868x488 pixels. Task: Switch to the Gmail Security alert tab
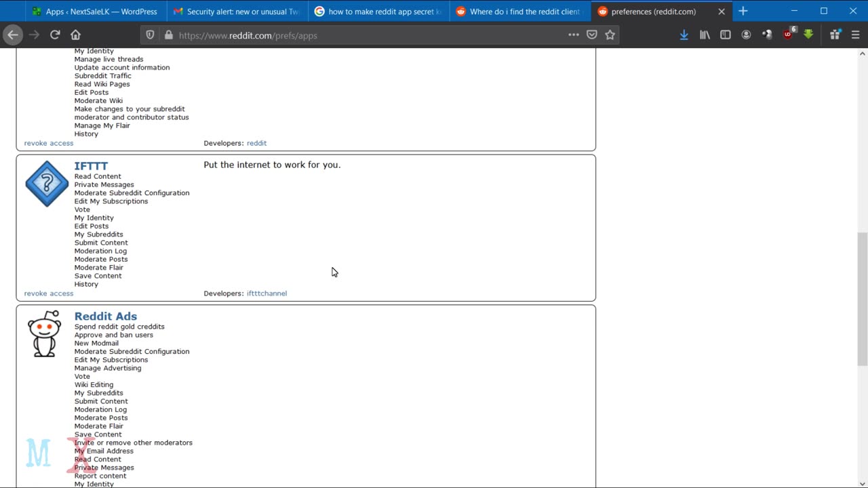pyautogui.click(x=237, y=12)
